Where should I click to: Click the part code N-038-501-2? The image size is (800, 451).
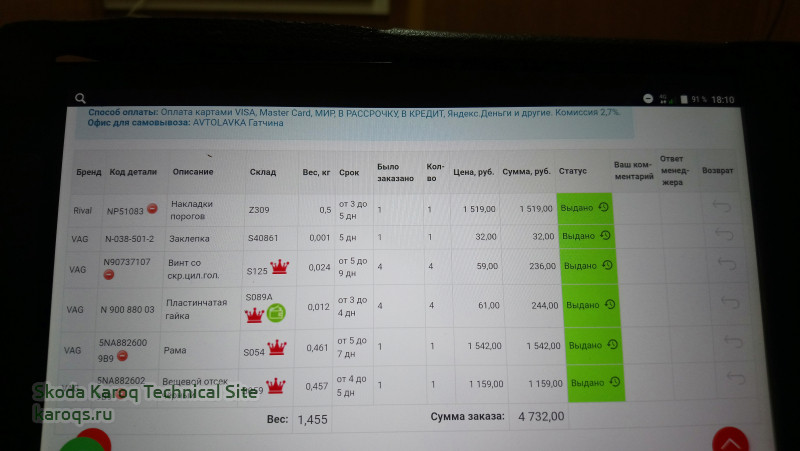pos(130,238)
